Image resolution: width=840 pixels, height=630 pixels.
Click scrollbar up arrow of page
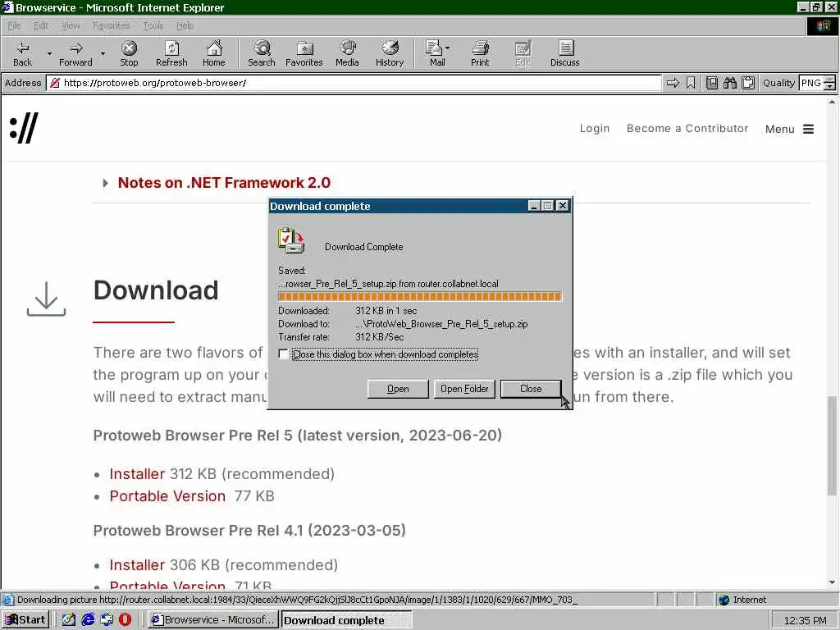coord(832,102)
